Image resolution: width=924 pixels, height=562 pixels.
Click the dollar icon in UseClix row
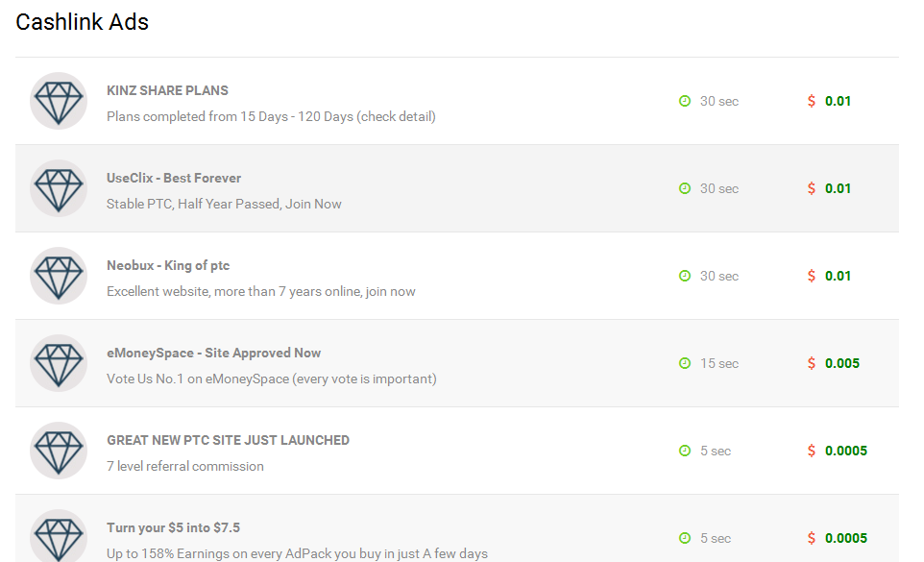point(812,188)
